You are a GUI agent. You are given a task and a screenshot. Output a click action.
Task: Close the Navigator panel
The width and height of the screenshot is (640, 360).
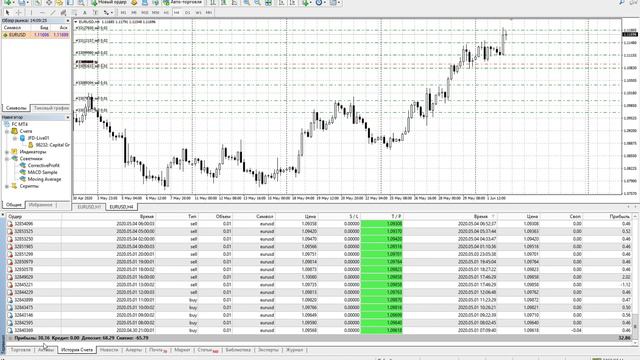(x=67, y=118)
